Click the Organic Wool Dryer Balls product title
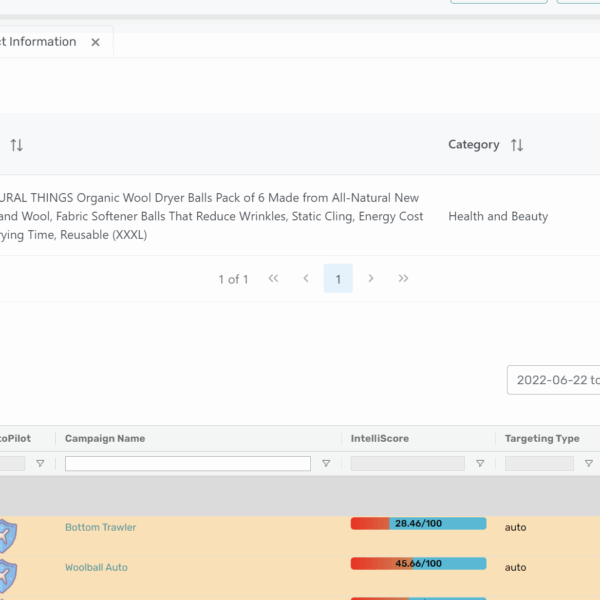Viewport: 600px width, 600px height. 212,216
